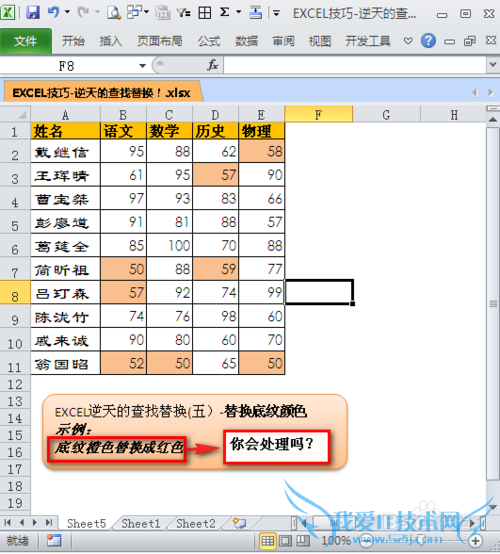Click header cell 物理

coord(261,131)
